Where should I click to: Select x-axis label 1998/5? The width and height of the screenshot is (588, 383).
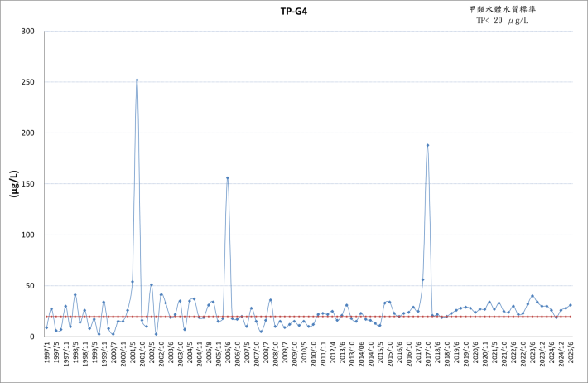(x=75, y=352)
